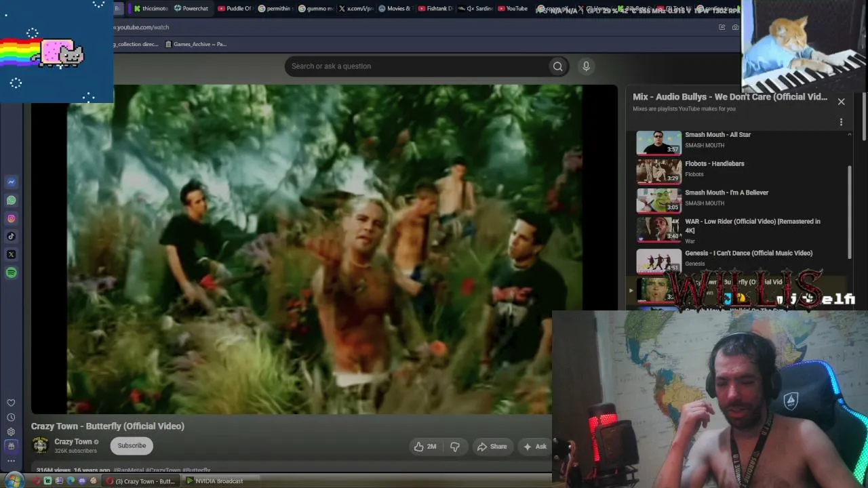
Task: Switch to the Fishtank tab
Action: pos(435,9)
